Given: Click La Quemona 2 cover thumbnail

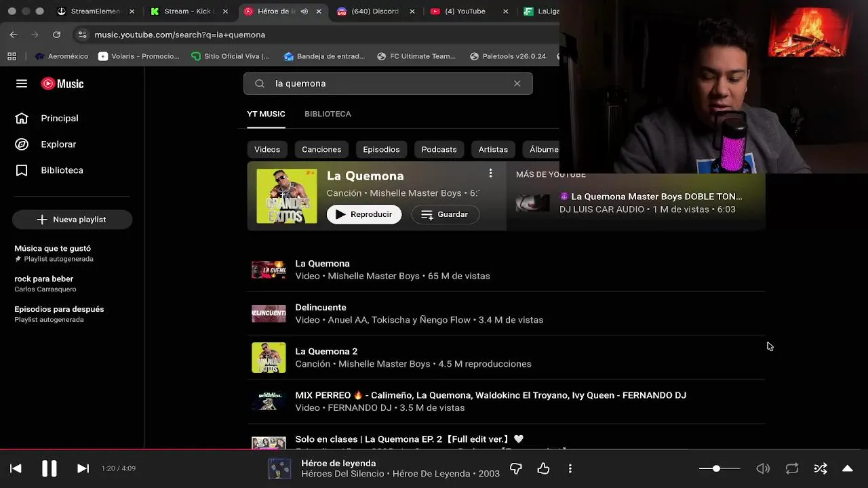Looking at the screenshot, I should click(x=269, y=357).
